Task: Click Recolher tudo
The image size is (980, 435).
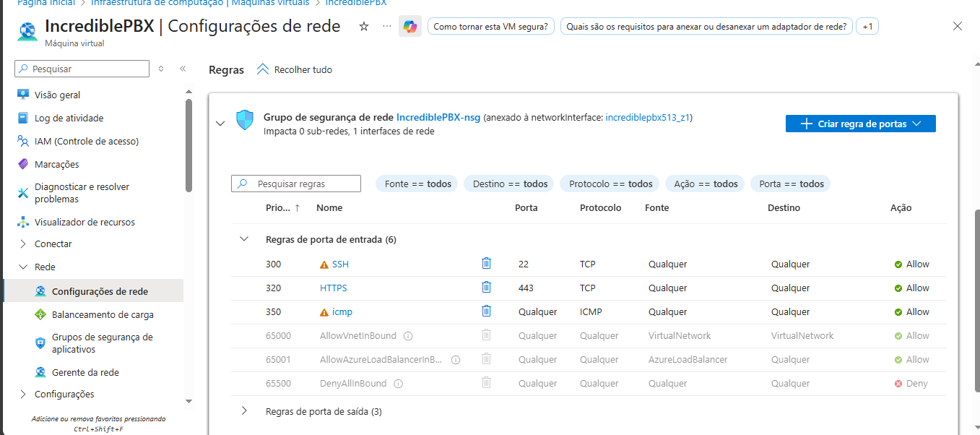Action: point(295,69)
